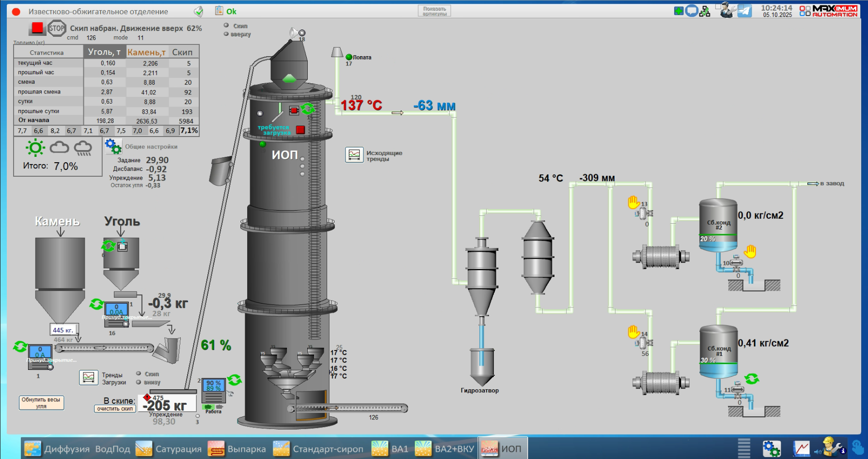Open stone conveyor drive panel number 1
The width and height of the screenshot is (868, 459).
click(40, 356)
